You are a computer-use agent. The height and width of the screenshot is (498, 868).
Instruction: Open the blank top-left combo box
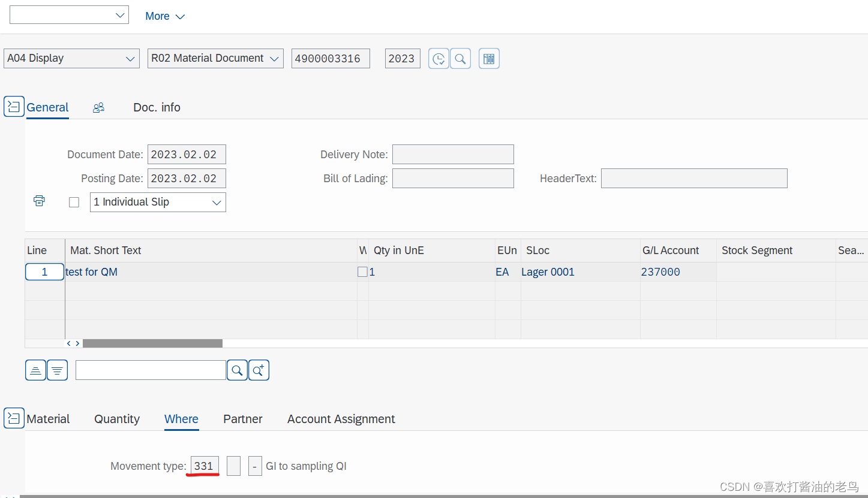pyautogui.click(x=69, y=16)
